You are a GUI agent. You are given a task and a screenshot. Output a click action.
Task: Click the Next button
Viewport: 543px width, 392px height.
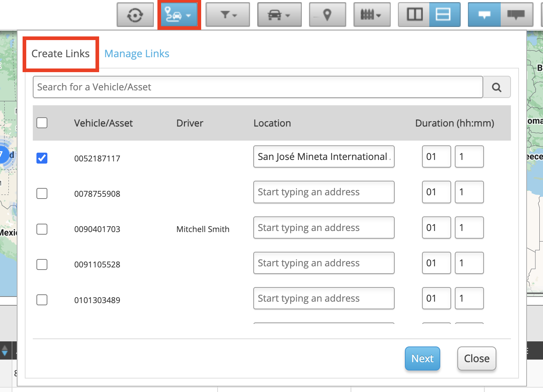coord(422,358)
